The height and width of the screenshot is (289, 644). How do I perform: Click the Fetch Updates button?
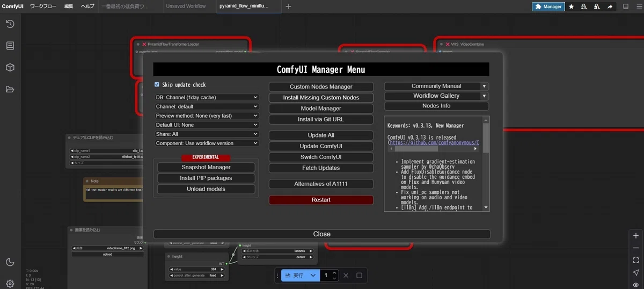(321, 168)
